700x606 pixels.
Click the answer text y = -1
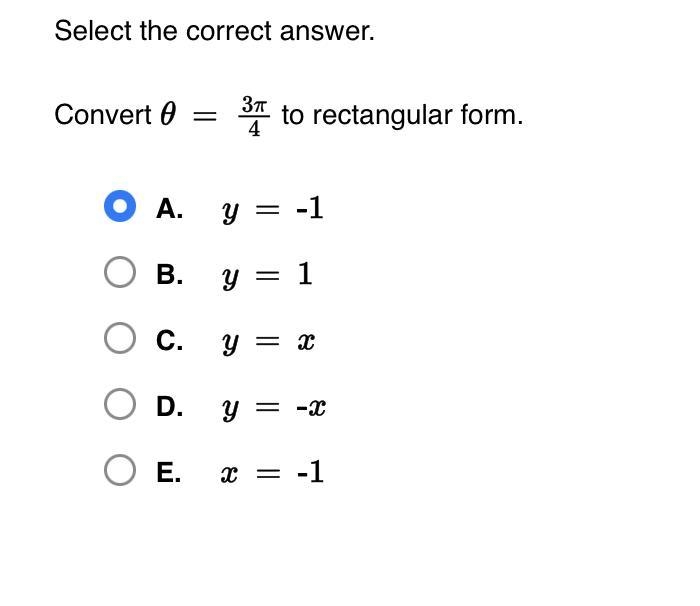click(x=273, y=209)
